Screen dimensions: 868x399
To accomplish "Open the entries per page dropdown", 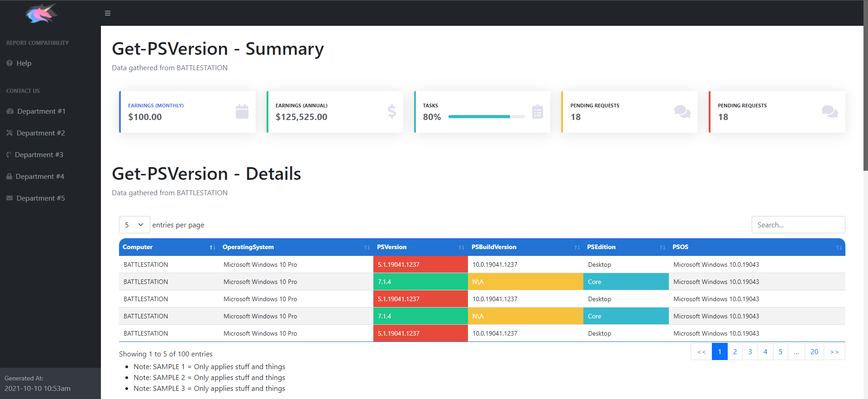I will click(x=134, y=225).
